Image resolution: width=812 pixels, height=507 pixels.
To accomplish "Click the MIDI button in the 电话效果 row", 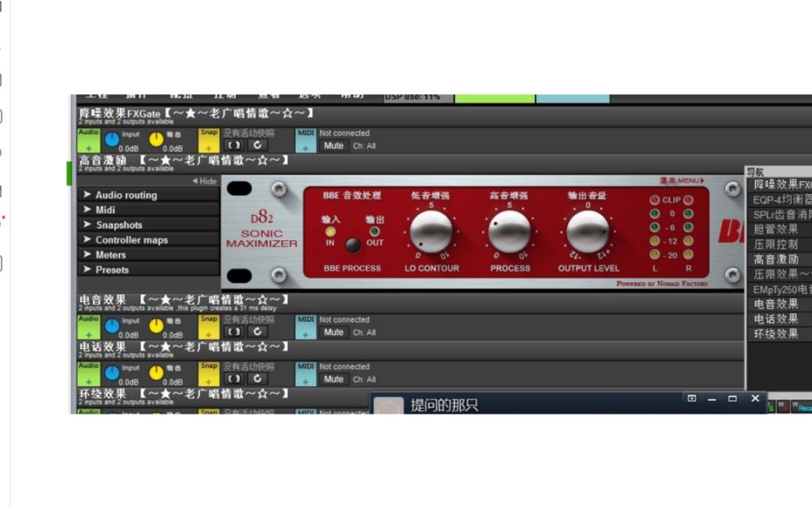I will [x=305, y=374].
